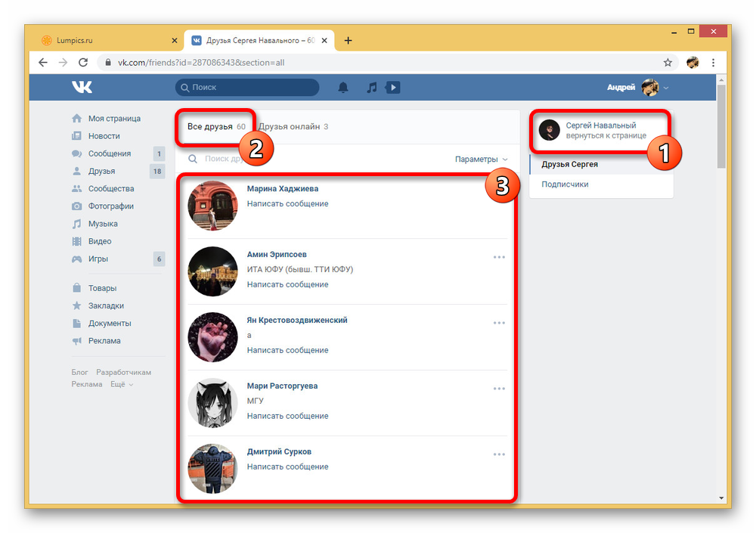This screenshot has width=756, height=533.
Task: Write message to Марина Хаджиева
Action: coord(287,203)
